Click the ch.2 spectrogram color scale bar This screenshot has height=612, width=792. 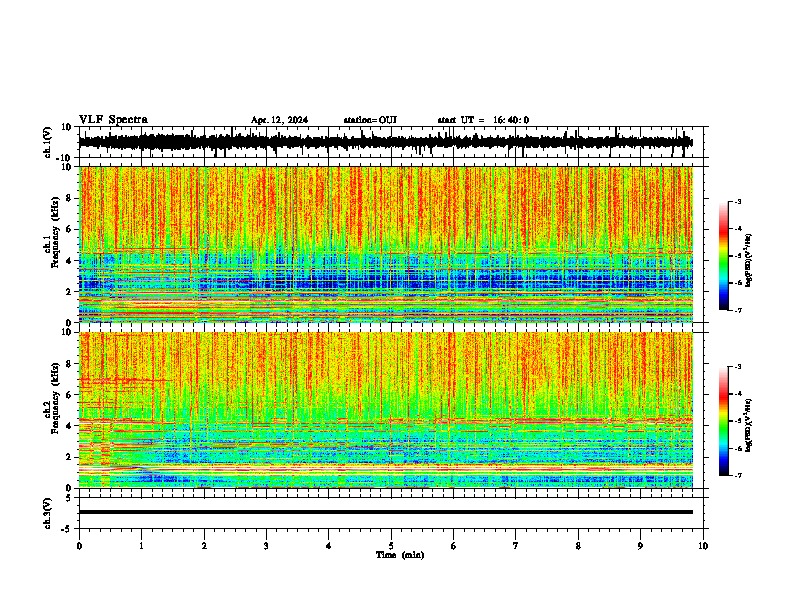click(x=724, y=421)
